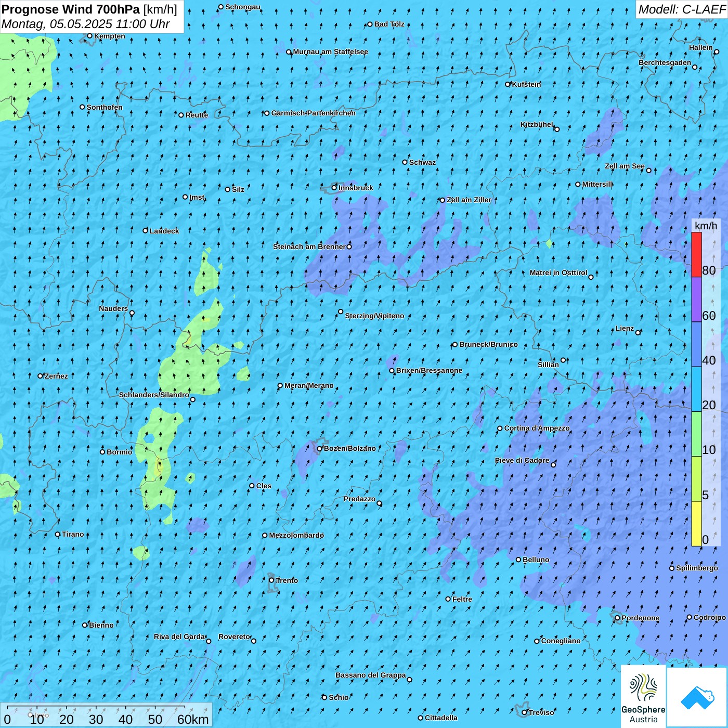Click the 'Sonthofen' label
This screenshot has height=728, width=728.
click(105, 108)
